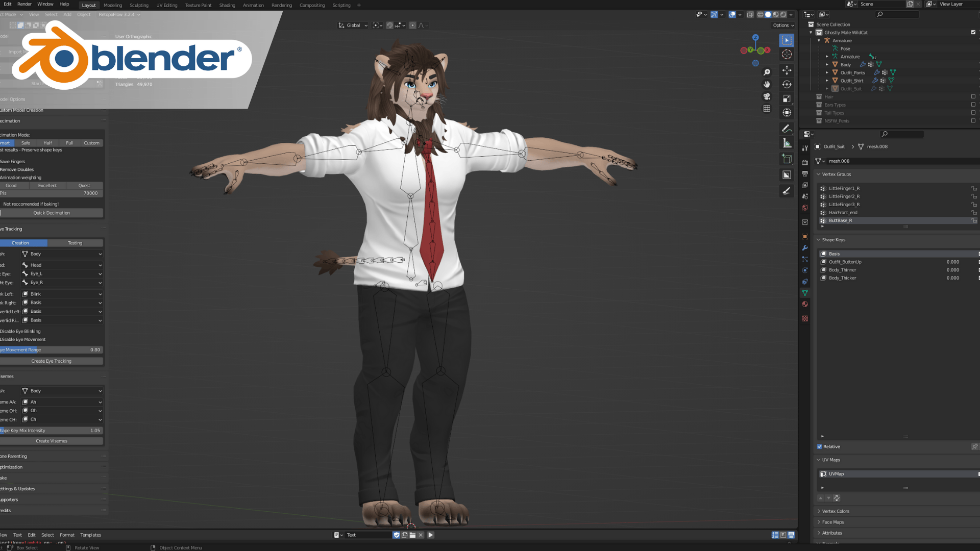Open the Physics properties tab

pyautogui.click(x=805, y=270)
